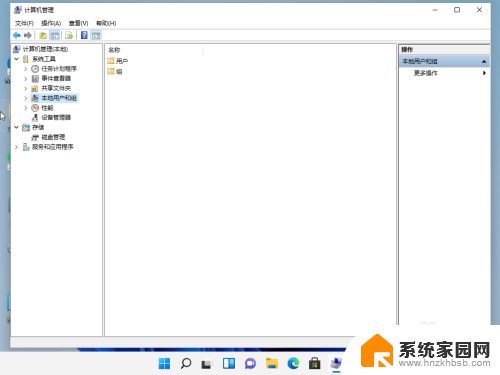Open Chat icon on taskbar

(x=250, y=363)
